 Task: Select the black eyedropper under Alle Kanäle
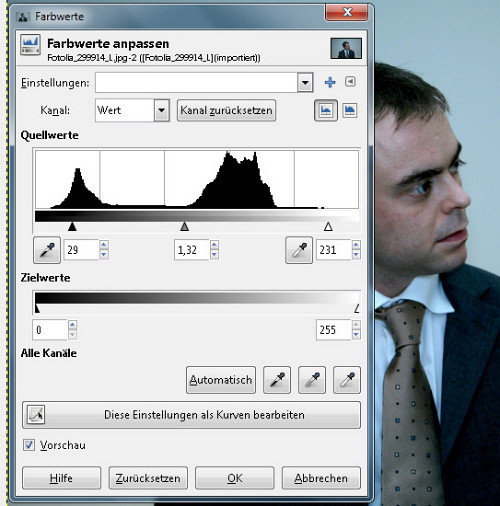(277, 380)
